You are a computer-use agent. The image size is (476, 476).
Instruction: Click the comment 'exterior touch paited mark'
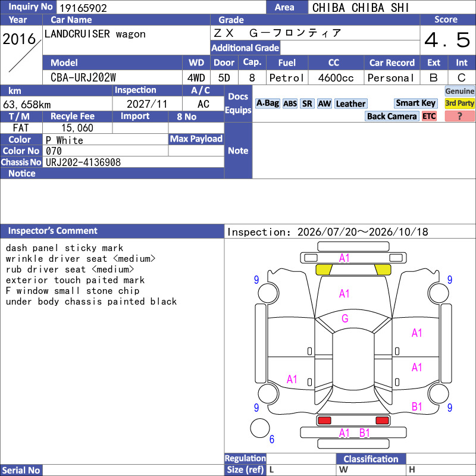[75, 280]
